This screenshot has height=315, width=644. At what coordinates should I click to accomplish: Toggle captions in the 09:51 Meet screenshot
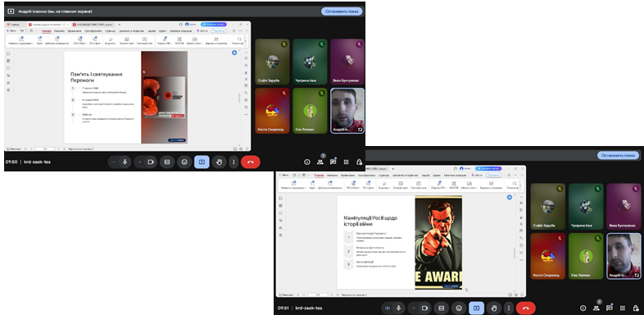click(442, 308)
